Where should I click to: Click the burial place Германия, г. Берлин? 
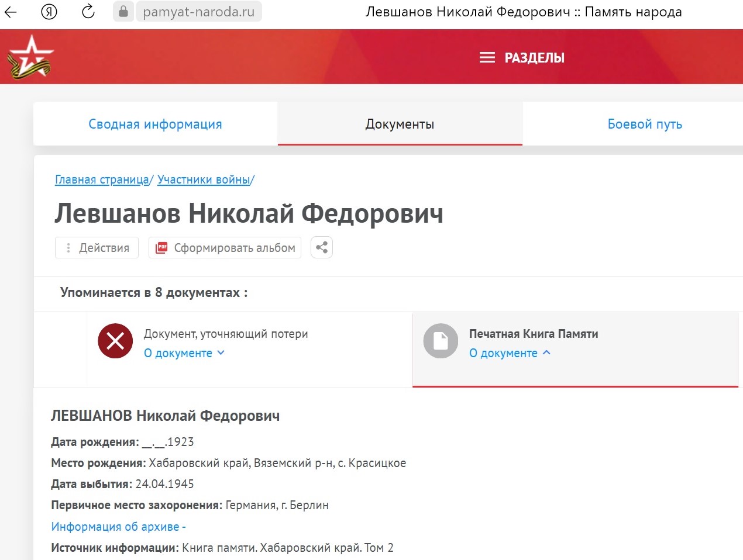click(277, 505)
